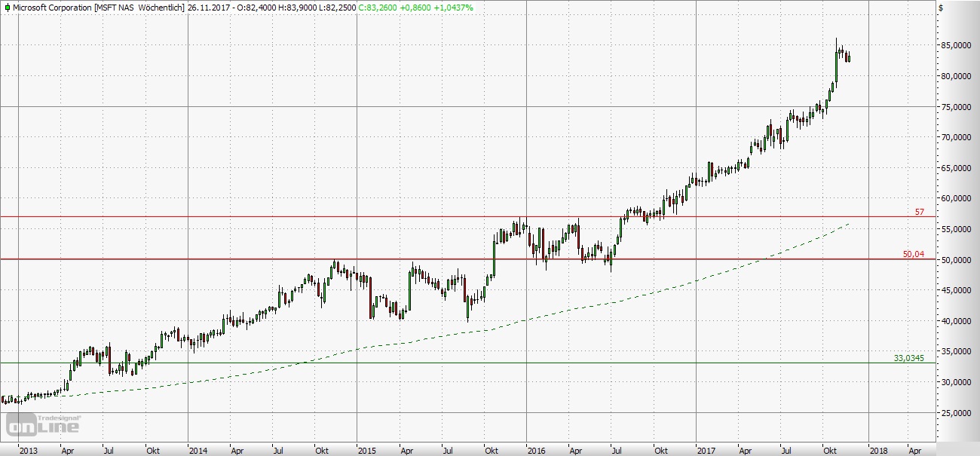Click the 55,0000 price axis label

pos(956,229)
